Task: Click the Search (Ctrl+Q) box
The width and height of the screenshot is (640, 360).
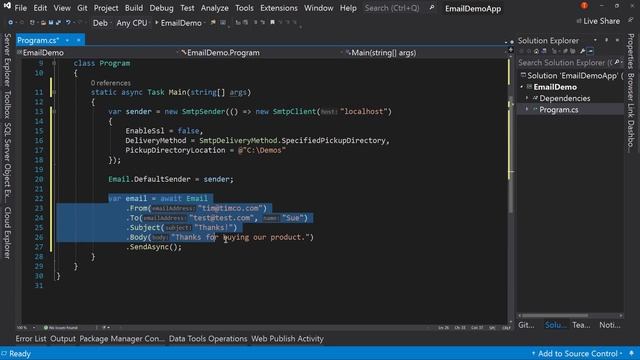Action: [392, 8]
